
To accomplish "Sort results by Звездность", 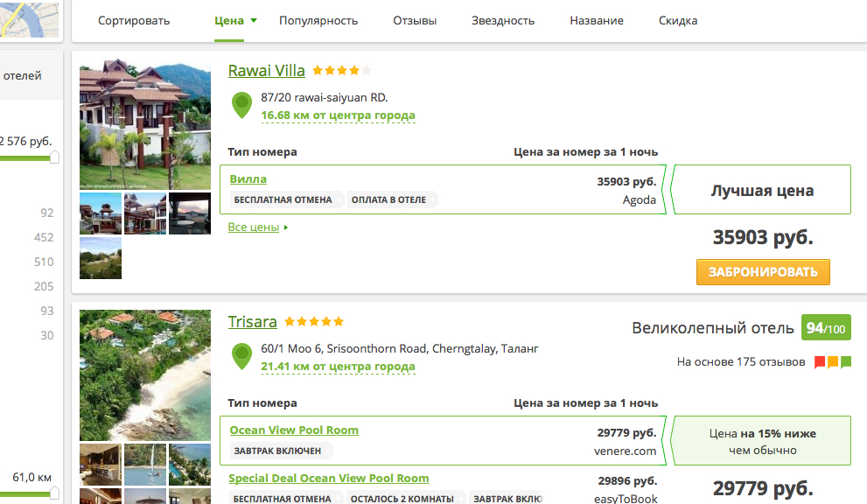I will pos(503,20).
